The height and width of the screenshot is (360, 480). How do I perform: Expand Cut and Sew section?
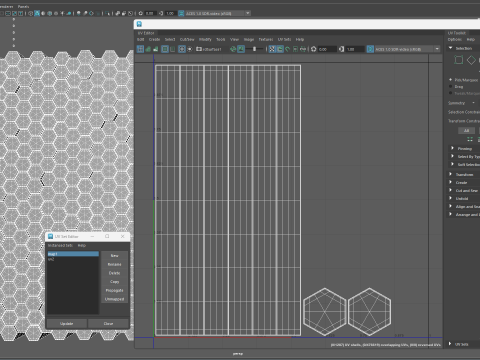click(450, 190)
